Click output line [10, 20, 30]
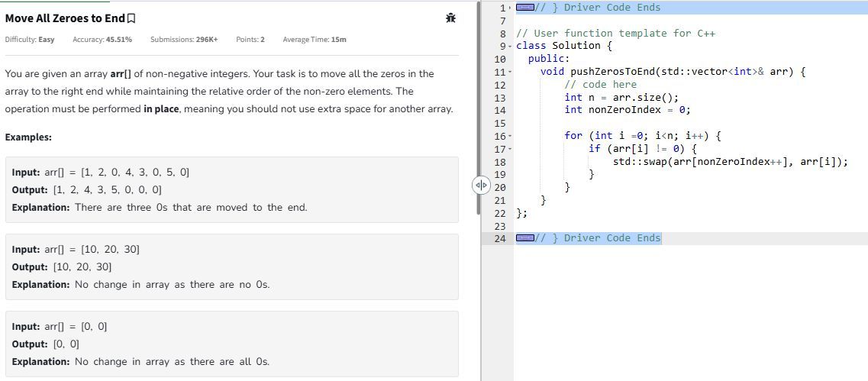868x381 pixels. [62, 267]
